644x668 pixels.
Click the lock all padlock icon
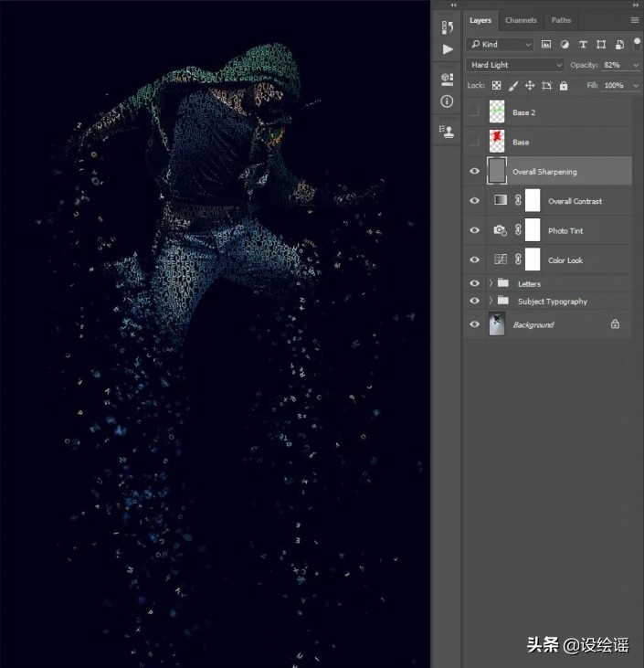point(563,86)
